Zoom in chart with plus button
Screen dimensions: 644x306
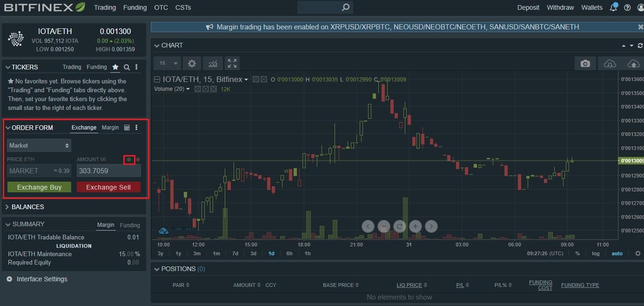[415, 227]
